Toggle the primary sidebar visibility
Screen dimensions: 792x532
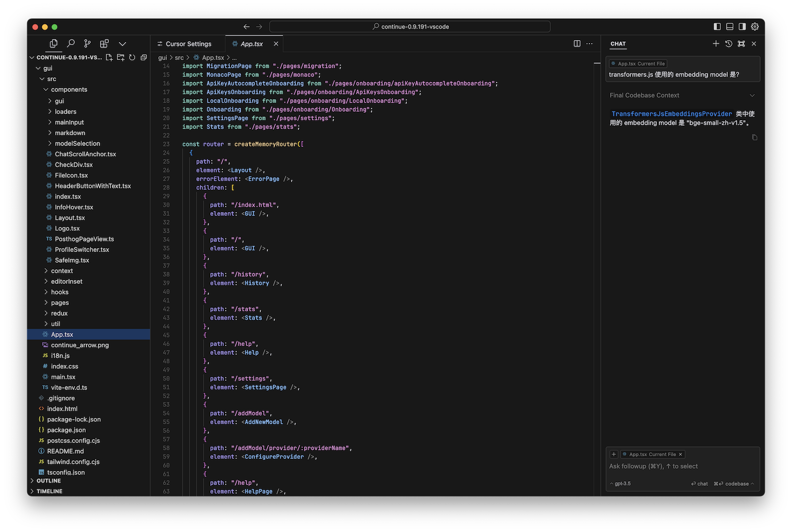tap(717, 27)
